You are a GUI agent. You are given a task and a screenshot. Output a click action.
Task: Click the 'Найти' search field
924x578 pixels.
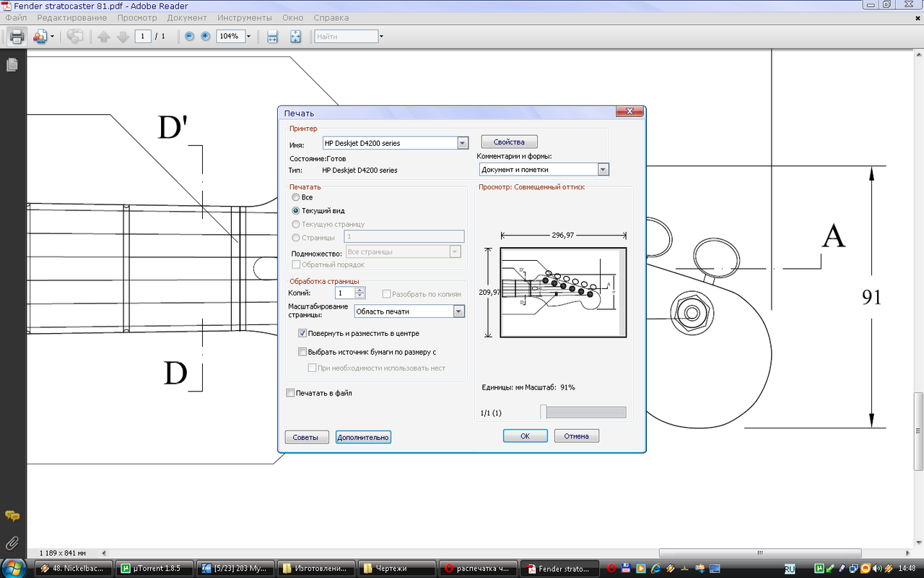tap(346, 36)
